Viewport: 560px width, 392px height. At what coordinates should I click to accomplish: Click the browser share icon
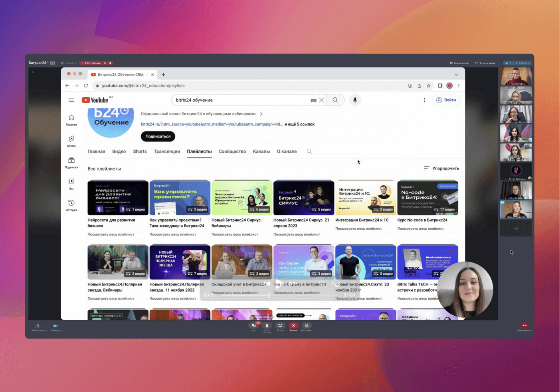point(419,86)
